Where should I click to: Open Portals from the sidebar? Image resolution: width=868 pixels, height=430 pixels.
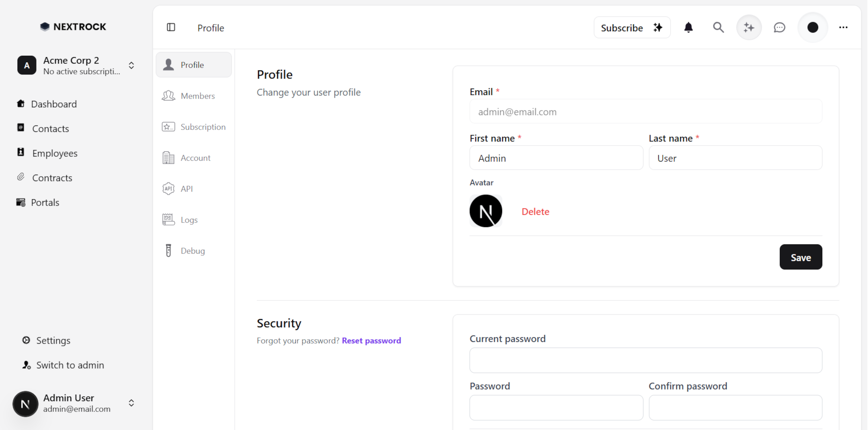tap(45, 202)
